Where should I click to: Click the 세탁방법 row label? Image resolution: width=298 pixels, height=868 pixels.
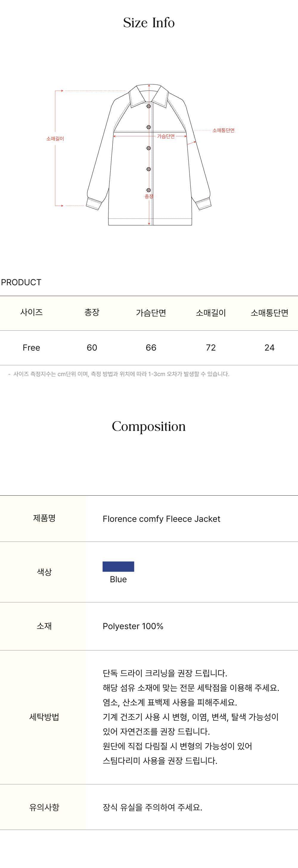pos(44,717)
